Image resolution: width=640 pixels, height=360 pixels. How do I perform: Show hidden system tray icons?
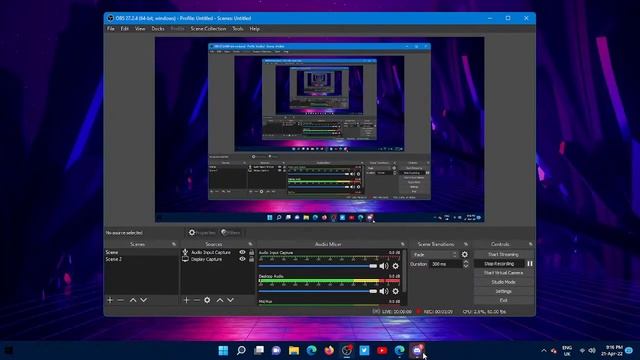click(544, 350)
